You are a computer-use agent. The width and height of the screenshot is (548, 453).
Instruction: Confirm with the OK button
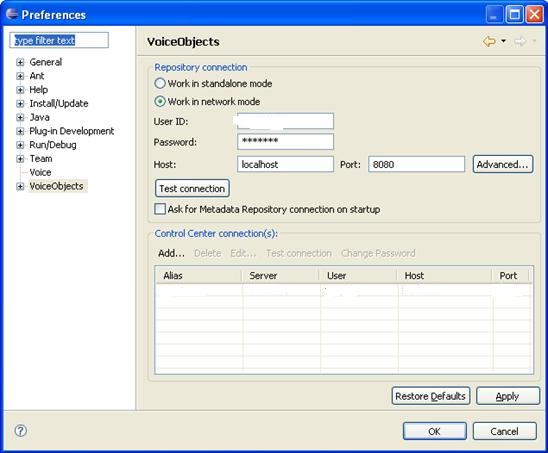coord(434,431)
